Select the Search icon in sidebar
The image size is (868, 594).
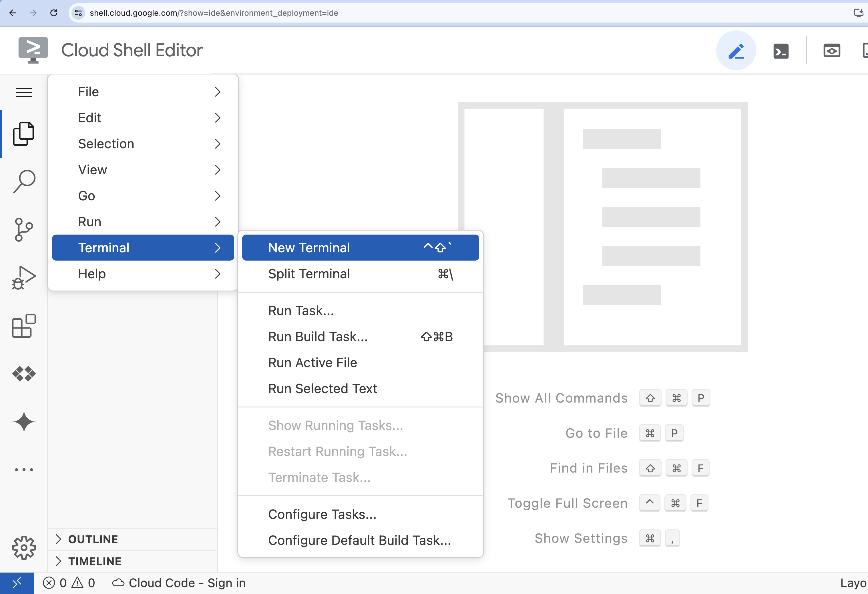[24, 180]
